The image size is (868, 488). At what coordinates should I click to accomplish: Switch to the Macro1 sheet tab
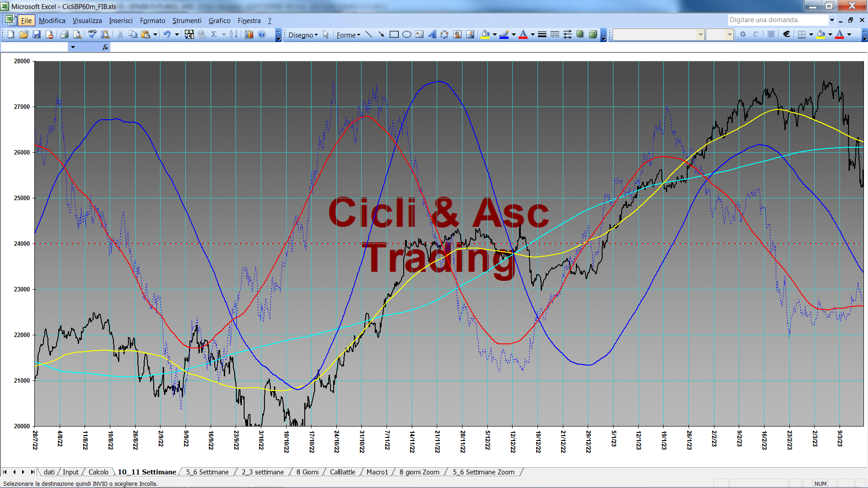pos(377,472)
